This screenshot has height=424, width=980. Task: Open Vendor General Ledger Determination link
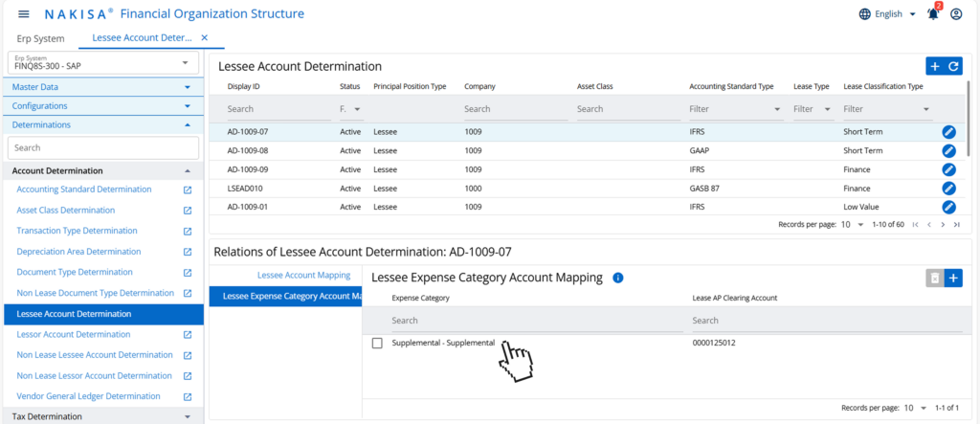pos(88,396)
